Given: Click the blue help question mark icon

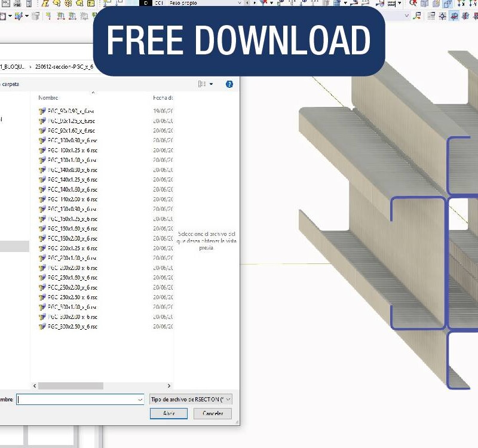Looking at the screenshot, I should tap(229, 84).
